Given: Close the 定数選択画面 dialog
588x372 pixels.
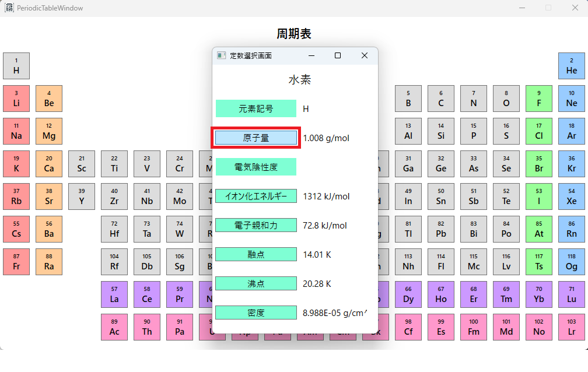Looking at the screenshot, I should point(365,55).
